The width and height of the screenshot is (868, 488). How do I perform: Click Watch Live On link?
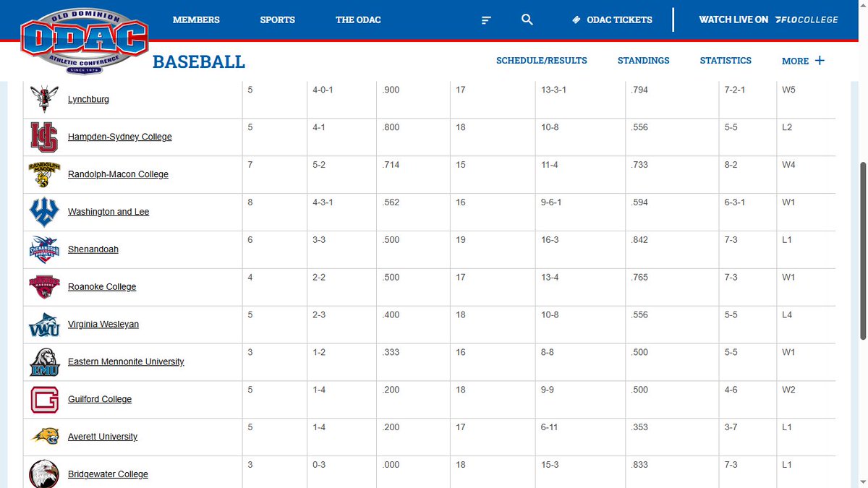pyautogui.click(x=733, y=20)
